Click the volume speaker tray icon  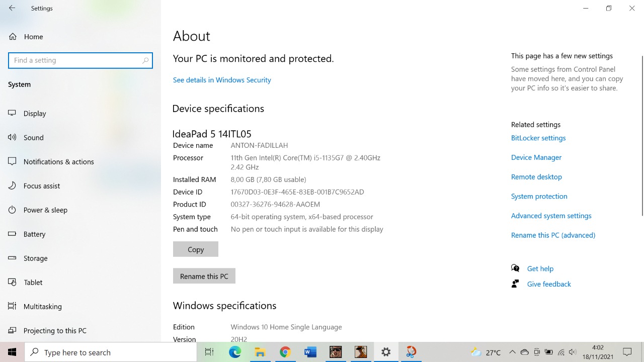[573, 352]
